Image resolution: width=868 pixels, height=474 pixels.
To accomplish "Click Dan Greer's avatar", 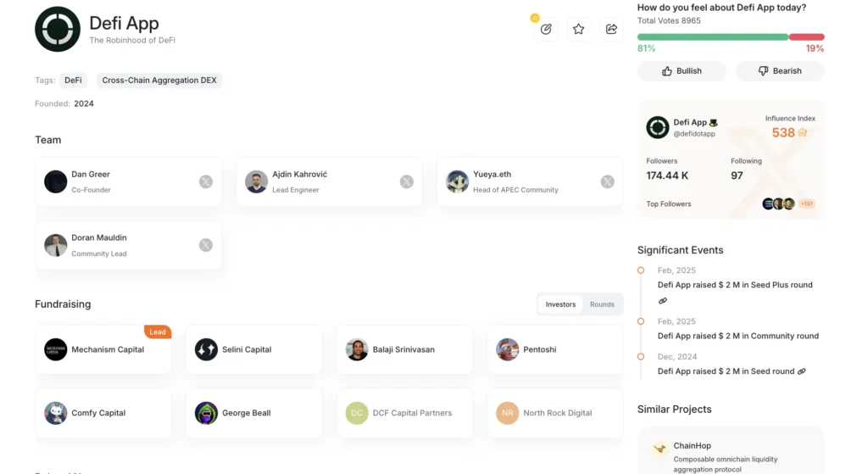I will pyautogui.click(x=55, y=181).
